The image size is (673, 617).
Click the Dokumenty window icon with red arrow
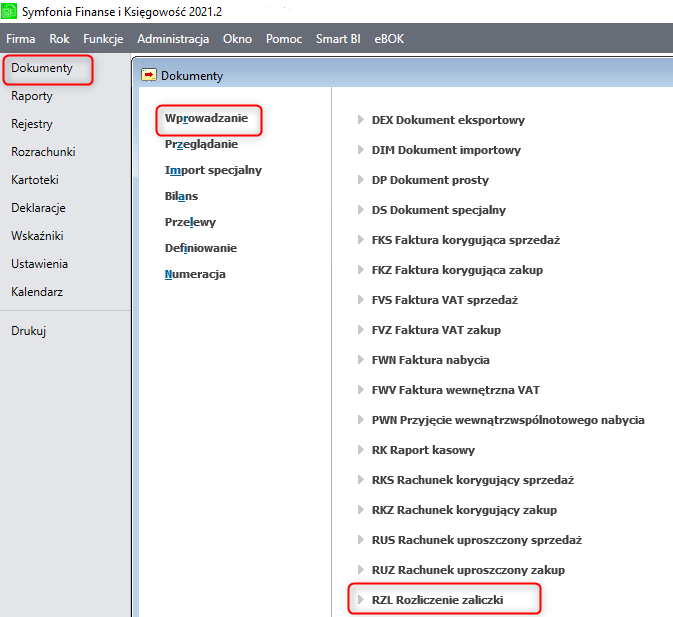[x=149, y=76]
